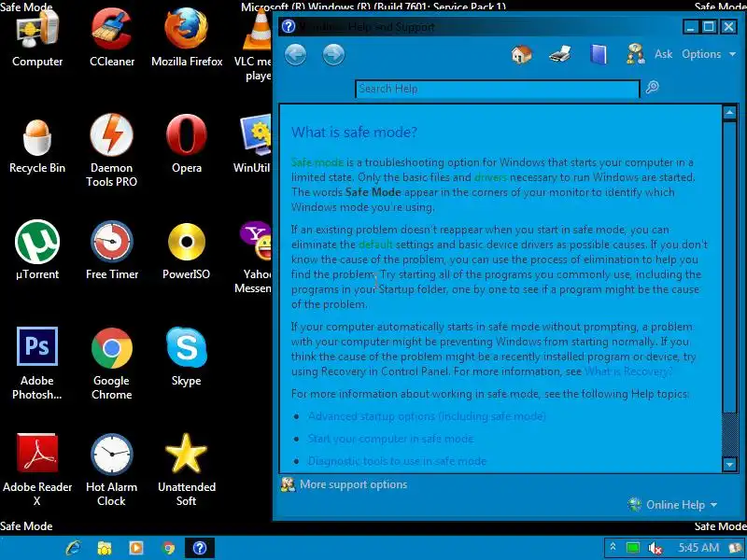Viewport: 747px width, 560px height.
Task: Click the help scrollbar up arrow
Action: [x=730, y=113]
